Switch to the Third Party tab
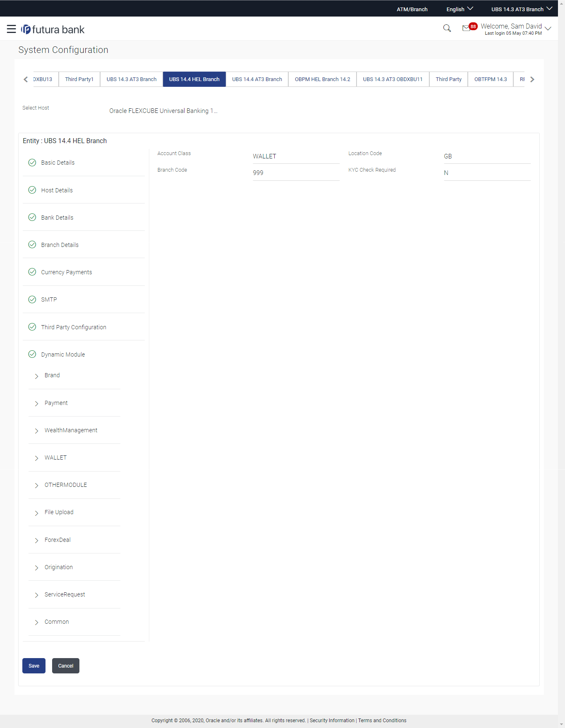The height and width of the screenshot is (728, 565). [x=449, y=79]
